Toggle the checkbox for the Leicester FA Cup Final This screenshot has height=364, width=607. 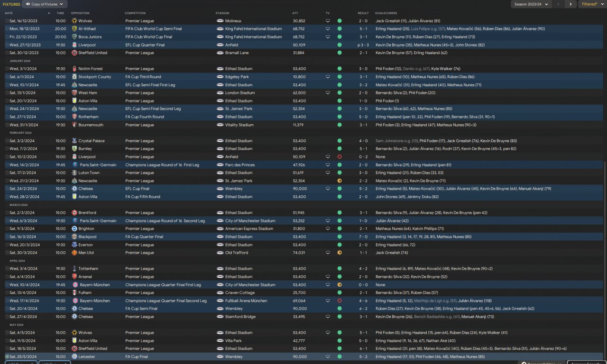point(7,356)
